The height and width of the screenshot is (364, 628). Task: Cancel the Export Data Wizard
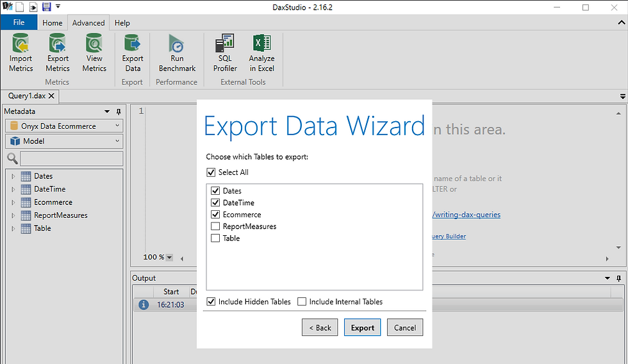(405, 327)
